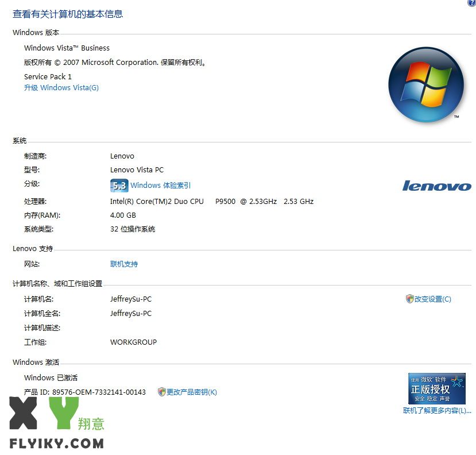Open the 联机支持 website link
Image resolution: width=476 pixels, height=455 pixels.
click(124, 264)
